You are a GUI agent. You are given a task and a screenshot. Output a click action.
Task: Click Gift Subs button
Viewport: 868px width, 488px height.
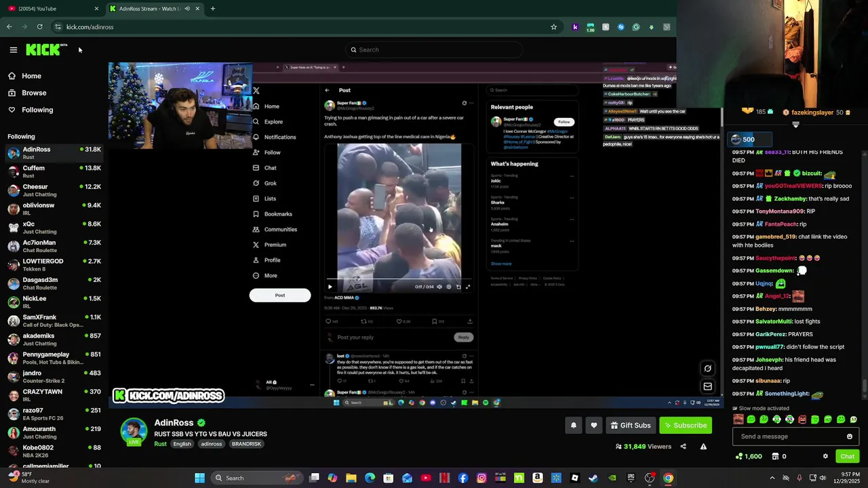click(x=631, y=425)
